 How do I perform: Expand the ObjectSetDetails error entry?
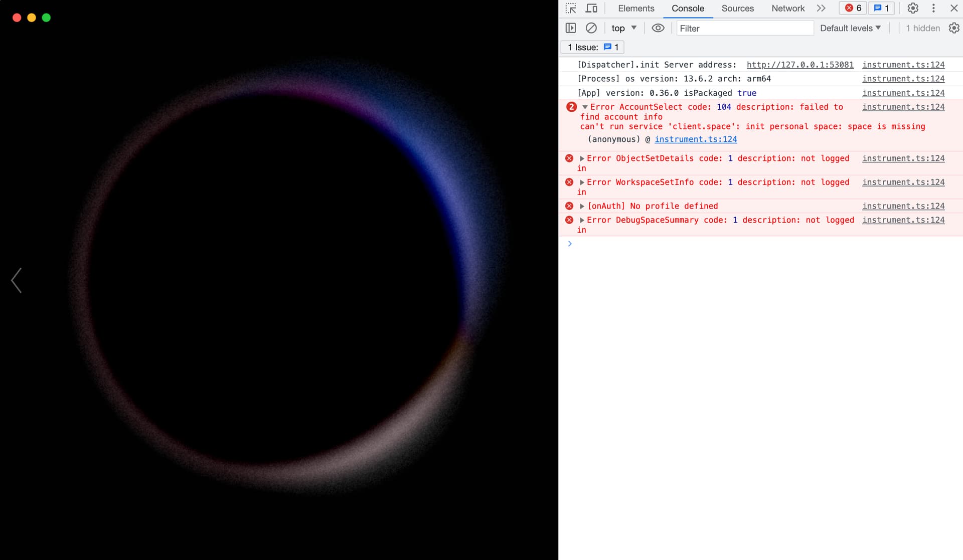tap(582, 158)
